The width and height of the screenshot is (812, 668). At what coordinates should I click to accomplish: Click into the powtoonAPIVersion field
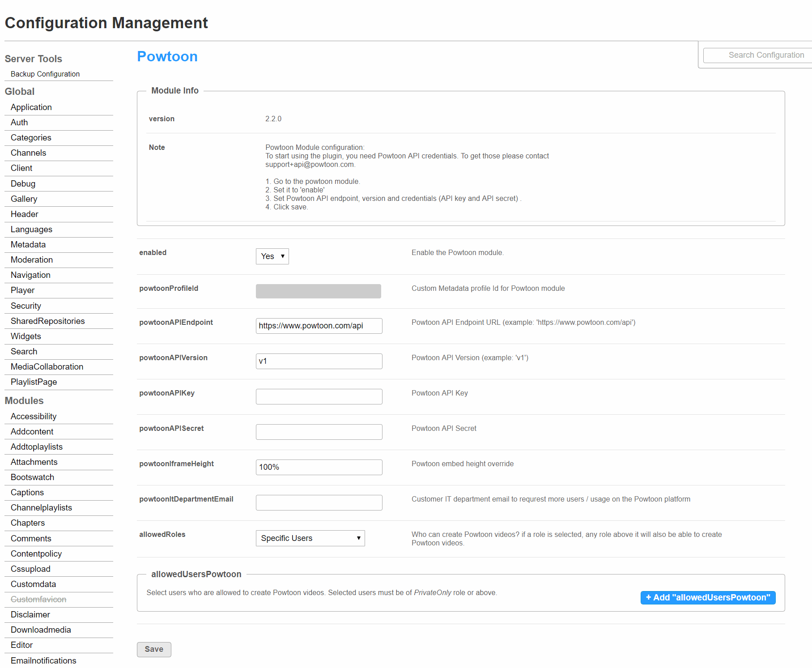coord(319,361)
